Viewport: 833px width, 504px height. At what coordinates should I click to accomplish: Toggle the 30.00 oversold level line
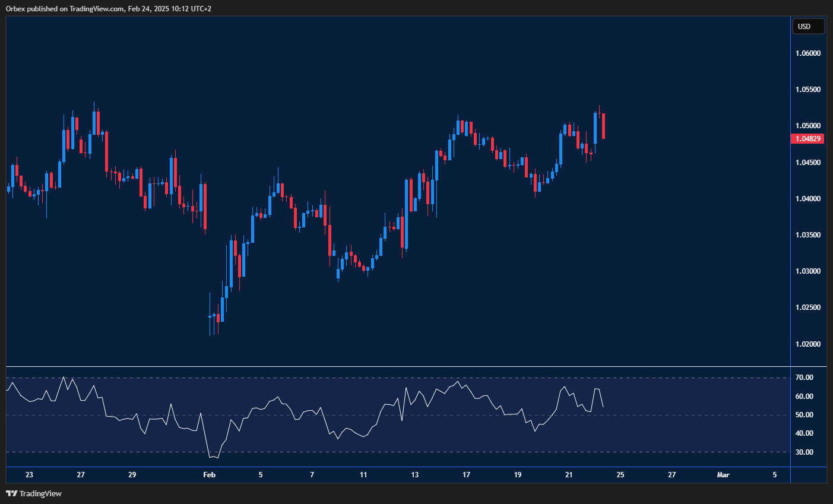pyautogui.click(x=392, y=452)
